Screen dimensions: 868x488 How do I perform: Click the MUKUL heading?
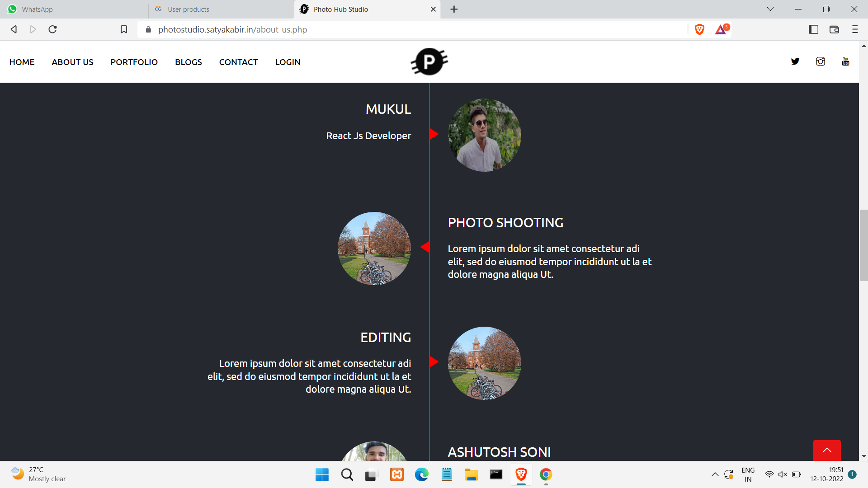pos(388,109)
